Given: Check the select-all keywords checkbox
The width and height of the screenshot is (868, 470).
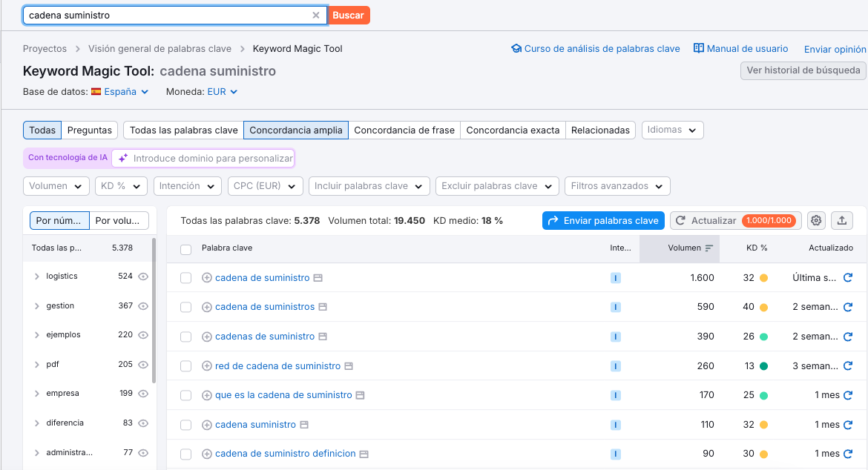Looking at the screenshot, I should pyautogui.click(x=185, y=250).
